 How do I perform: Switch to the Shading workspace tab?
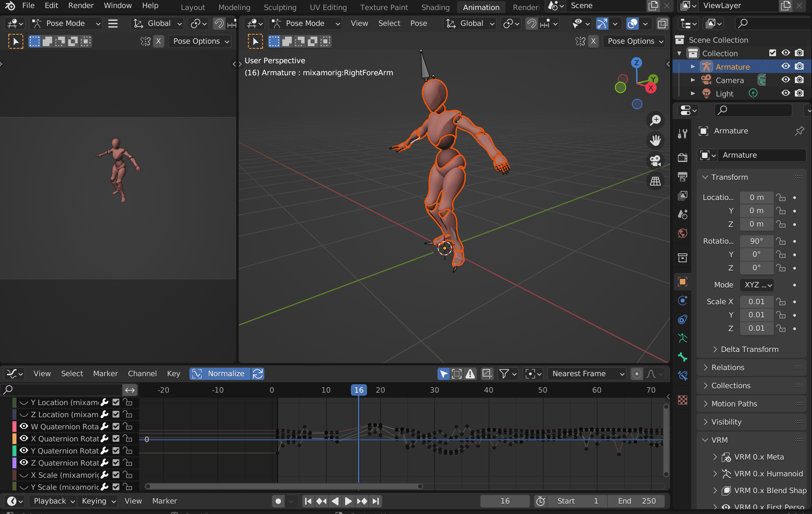point(435,7)
